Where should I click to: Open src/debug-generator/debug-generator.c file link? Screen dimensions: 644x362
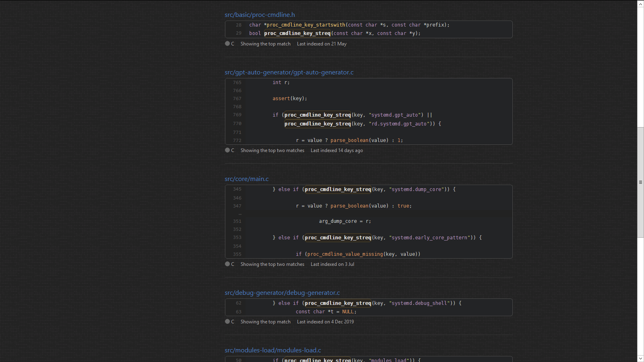[x=282, y=293]
